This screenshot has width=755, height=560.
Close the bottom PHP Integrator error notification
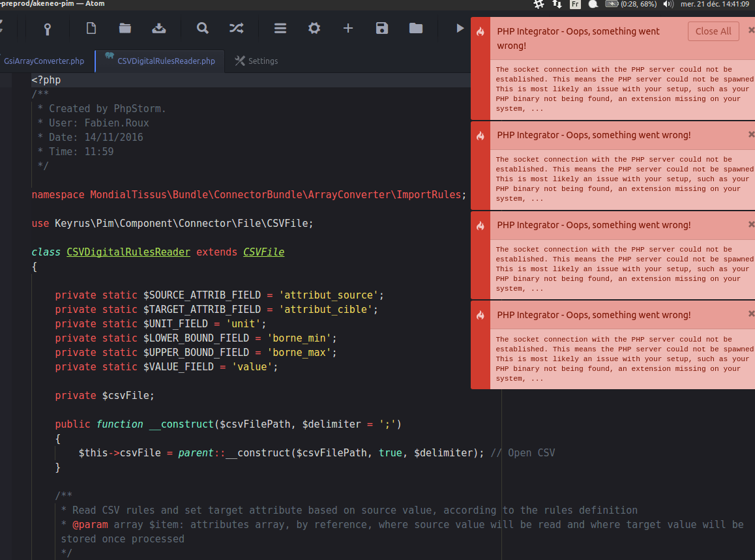point(751,314)
